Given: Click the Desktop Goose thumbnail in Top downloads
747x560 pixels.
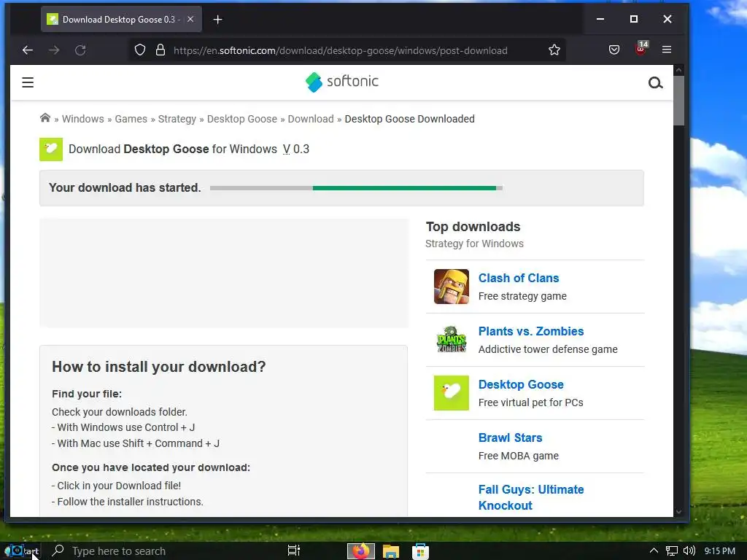Looking at the screenshot, I should point(451,393).
